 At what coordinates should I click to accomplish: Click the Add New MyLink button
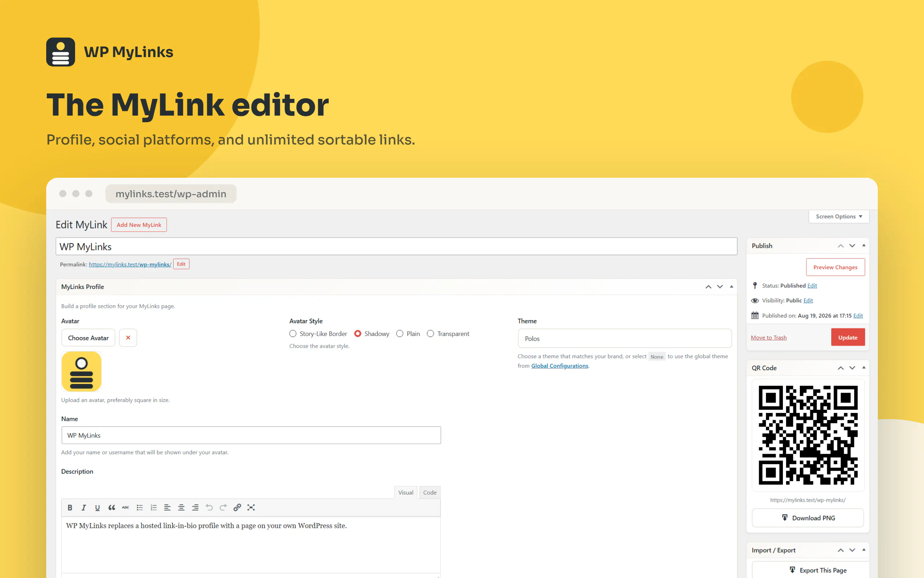(x=139, y=225)
